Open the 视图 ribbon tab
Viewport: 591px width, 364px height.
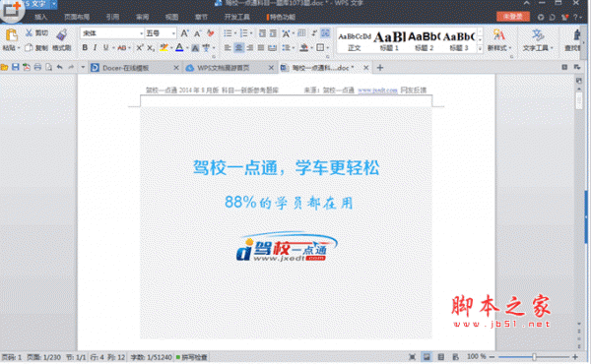pos(171,17)
